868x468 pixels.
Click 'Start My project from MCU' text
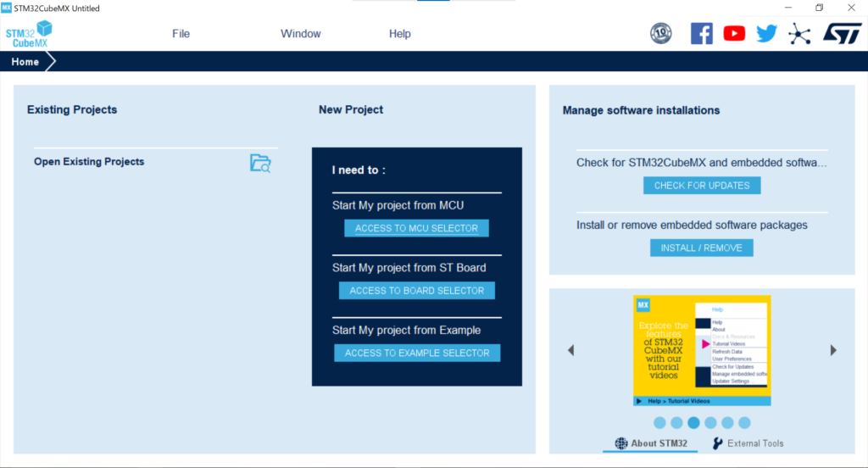pyautogui.click(x=398, y=205)
